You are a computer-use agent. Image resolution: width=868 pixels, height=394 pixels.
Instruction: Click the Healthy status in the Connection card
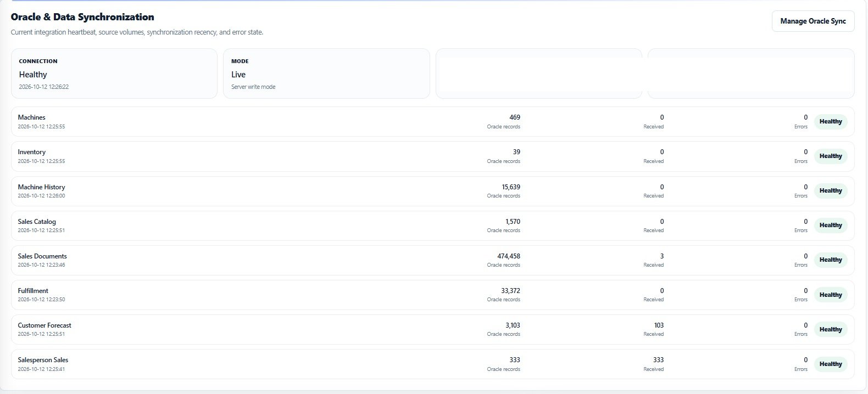(x=33, y=75)
